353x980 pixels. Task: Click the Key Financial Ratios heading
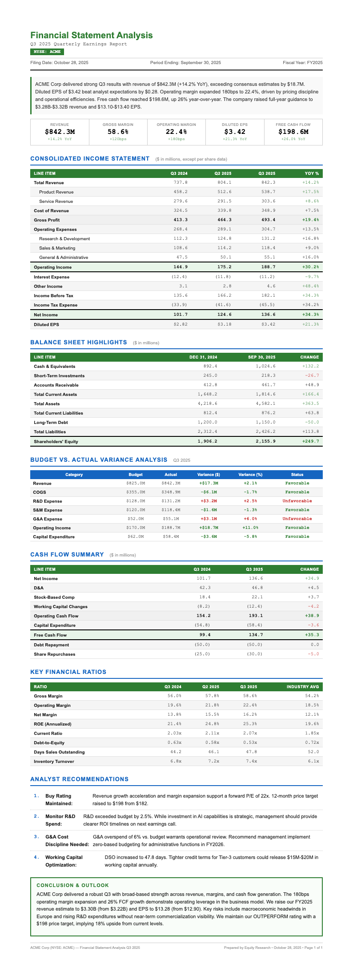click(x=68, y=672)
